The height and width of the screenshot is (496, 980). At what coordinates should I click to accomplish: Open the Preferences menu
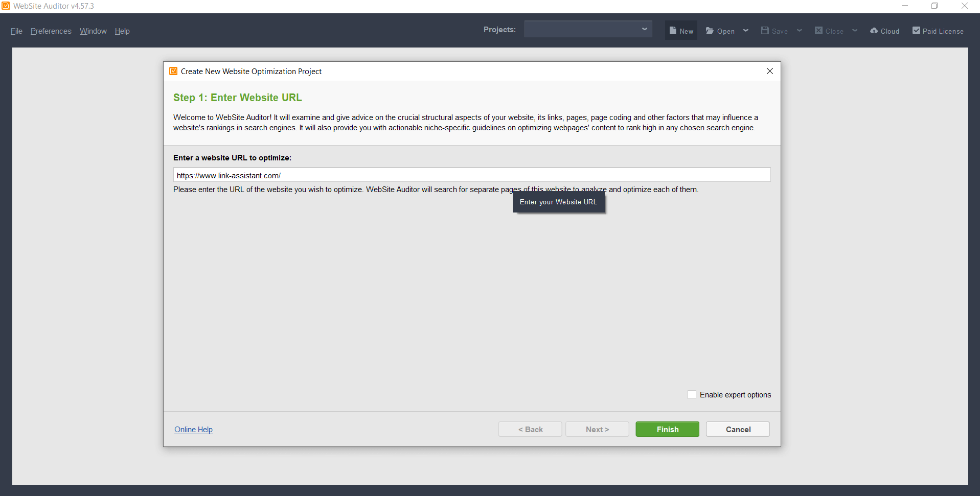tap(51, 31)
